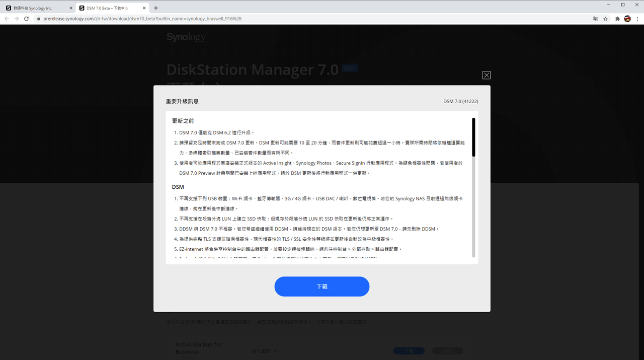Click the dialog's vertical scrollbar thumb
This screenshot has width=644, height=360.
pos(473,137)
